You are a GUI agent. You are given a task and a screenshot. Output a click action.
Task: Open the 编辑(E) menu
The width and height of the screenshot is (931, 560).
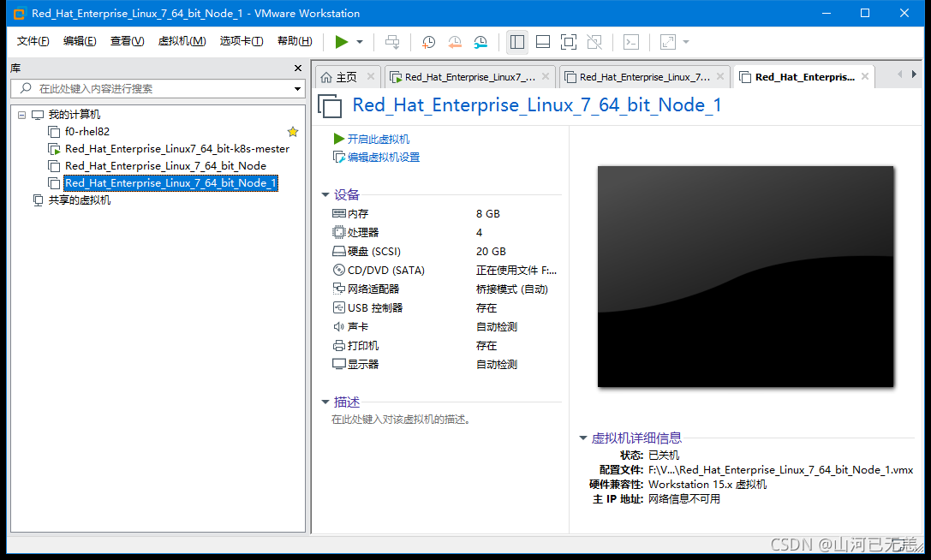point(80,41)
